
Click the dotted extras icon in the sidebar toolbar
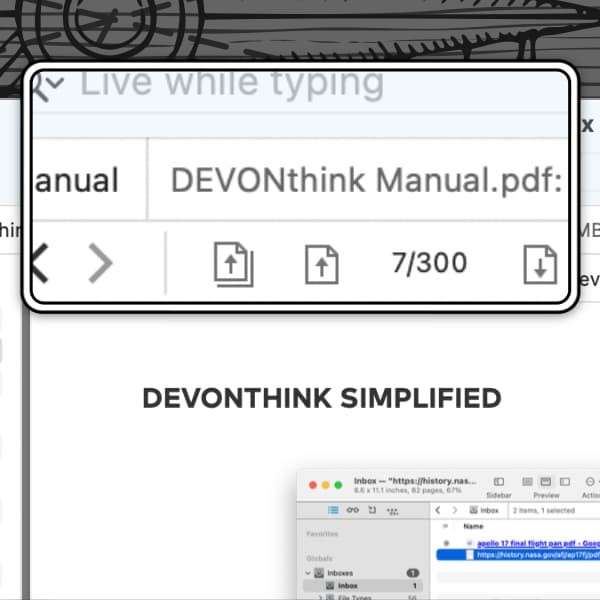[x=393, y=510]
